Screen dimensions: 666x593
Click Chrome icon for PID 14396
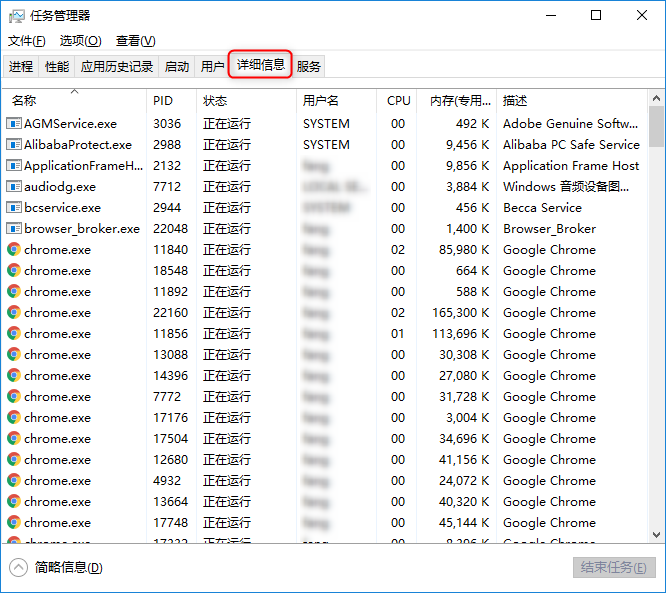point(14,376)
